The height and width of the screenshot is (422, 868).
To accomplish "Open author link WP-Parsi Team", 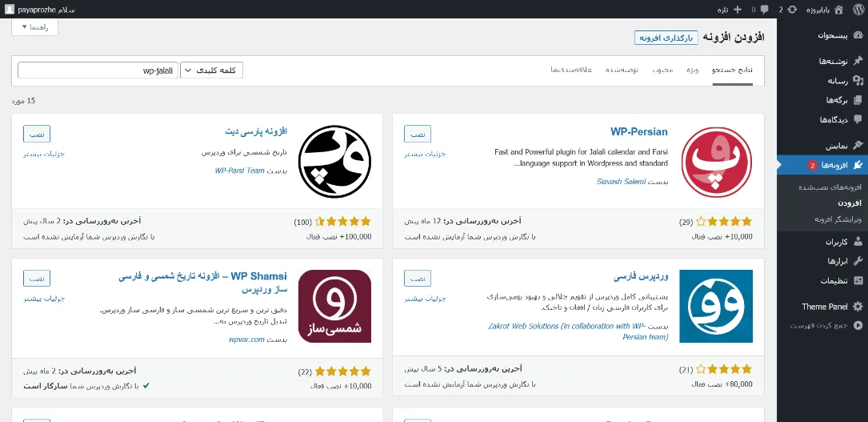I will coord(240,171).
